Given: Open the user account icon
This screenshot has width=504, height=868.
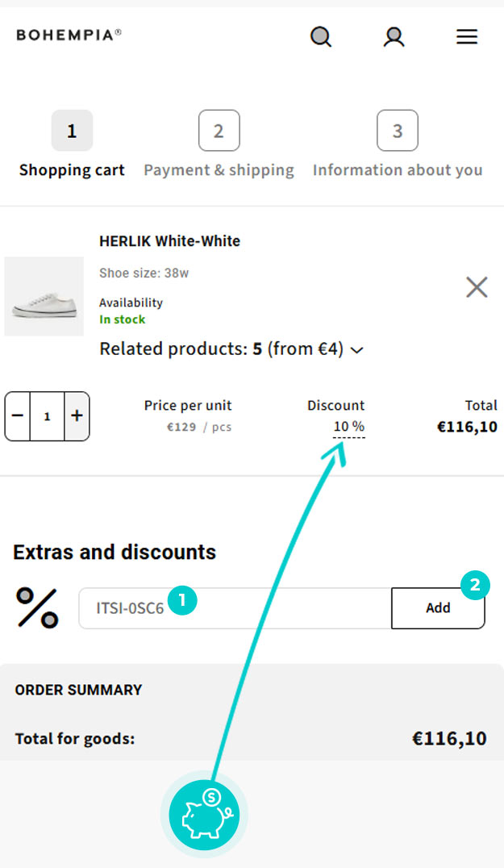Looking at the screenshot, I should 394,37.
